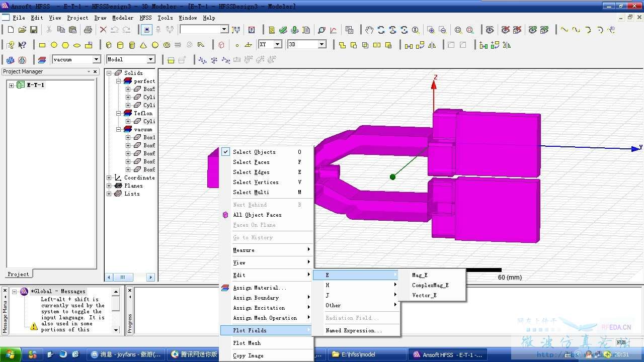Click the Draw Cone tool icon
The image size is (644, 362).
coord(143,45)
